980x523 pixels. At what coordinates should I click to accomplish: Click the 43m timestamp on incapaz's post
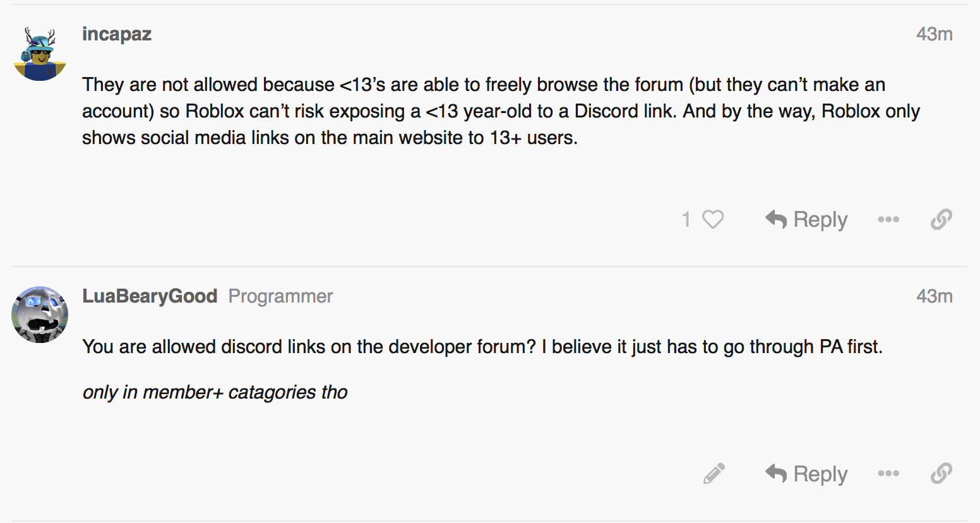pyautogui.click(x=934, y=34)
